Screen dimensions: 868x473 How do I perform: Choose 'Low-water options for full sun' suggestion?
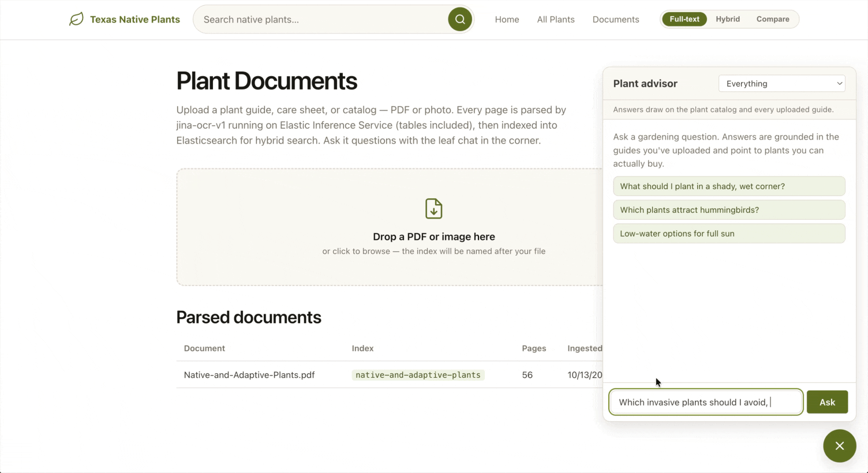(x=729, y=234)
